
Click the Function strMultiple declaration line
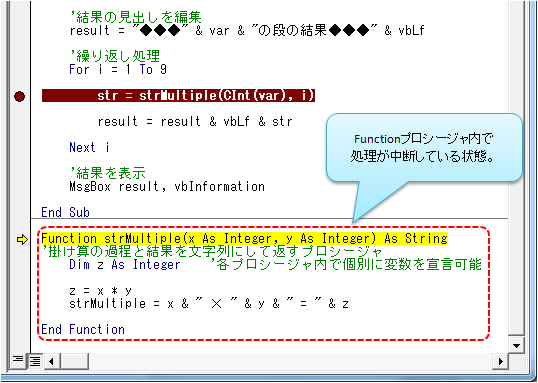(x=244, y=239)
